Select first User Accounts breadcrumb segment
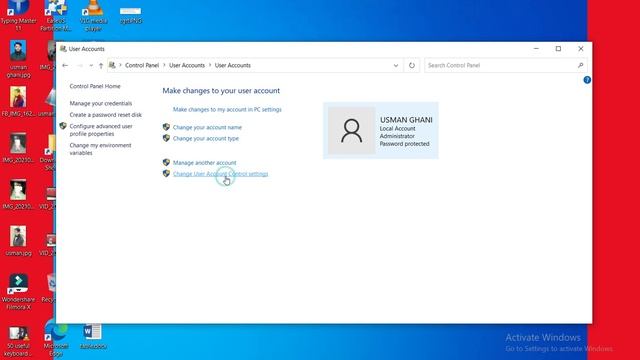This screenshot has height=360, width=640. [187, 65]
